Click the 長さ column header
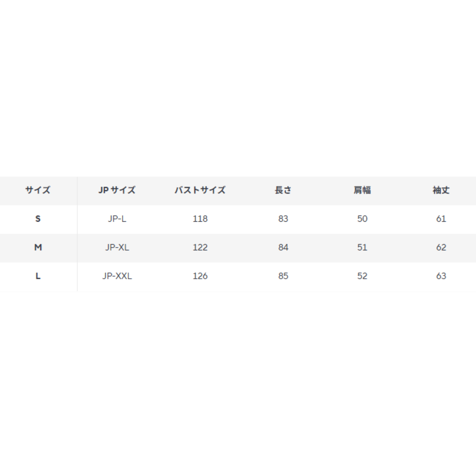Viewport: 476px width, 476px height. pos(283,190)
